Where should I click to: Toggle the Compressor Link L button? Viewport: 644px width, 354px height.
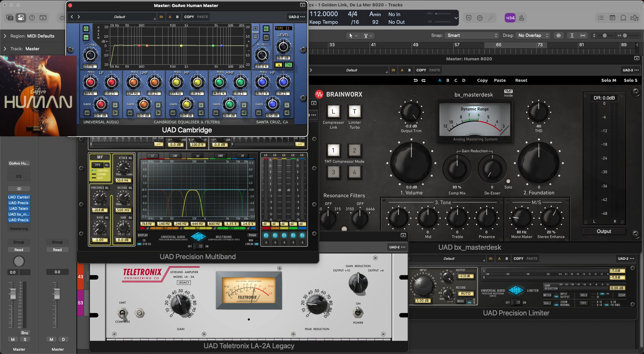click(333, 111)
